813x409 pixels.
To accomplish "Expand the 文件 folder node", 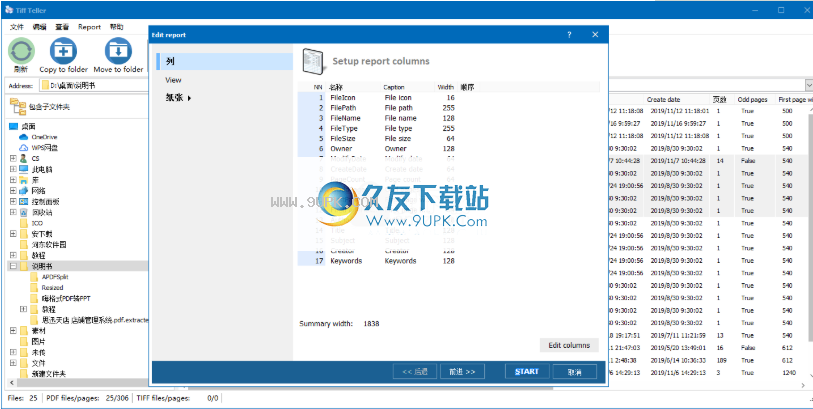I will (13, 363).
